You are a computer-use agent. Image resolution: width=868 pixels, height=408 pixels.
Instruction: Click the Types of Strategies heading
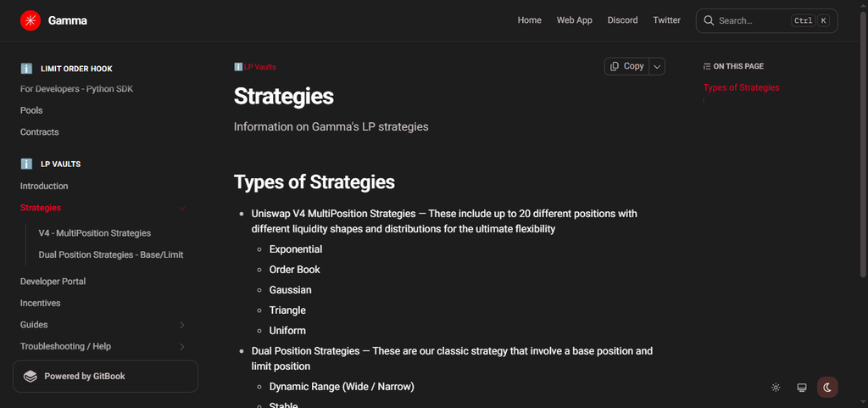(314, 182)
